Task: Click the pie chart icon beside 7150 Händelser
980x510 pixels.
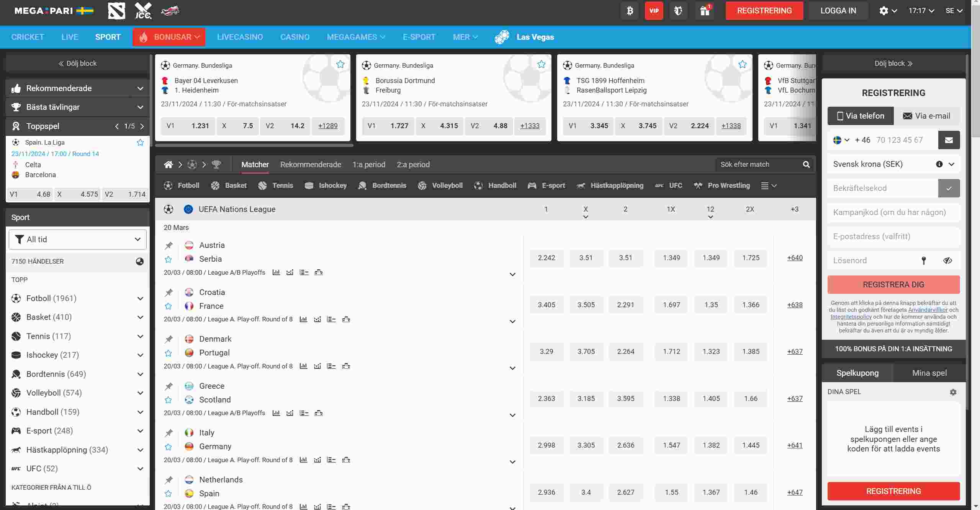Action: pyautogui.click(x=140, y=261)
